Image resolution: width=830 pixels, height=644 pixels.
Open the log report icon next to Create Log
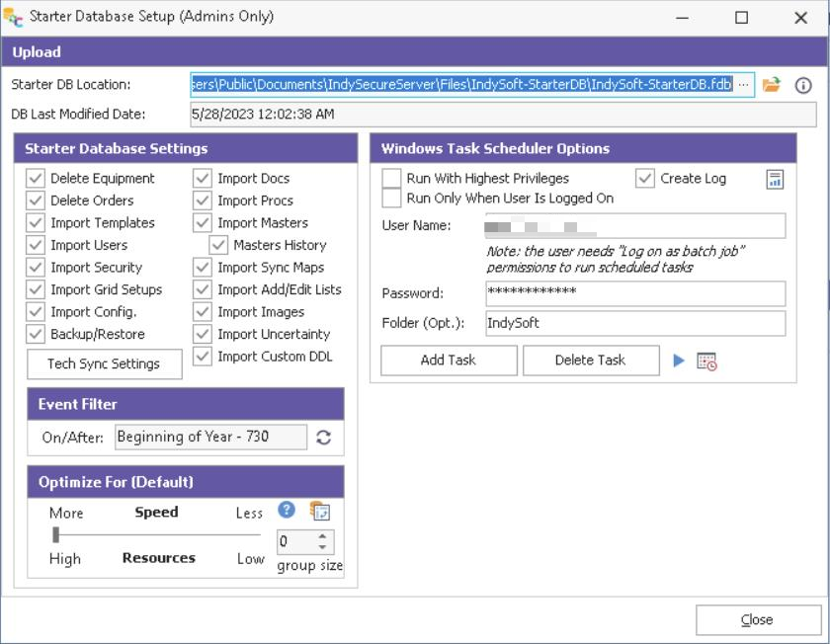pyautogui.click(x=775, y=179)
